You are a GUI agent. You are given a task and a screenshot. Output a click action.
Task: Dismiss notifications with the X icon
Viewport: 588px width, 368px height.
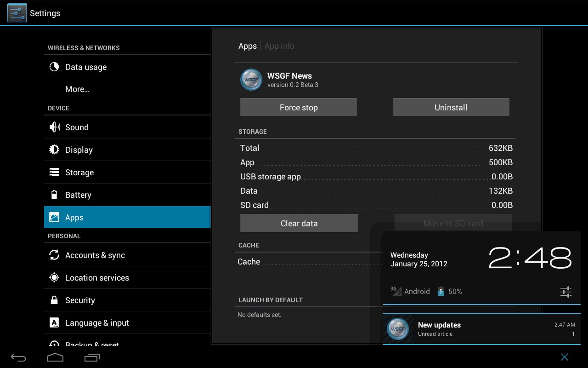click(565, 357)
